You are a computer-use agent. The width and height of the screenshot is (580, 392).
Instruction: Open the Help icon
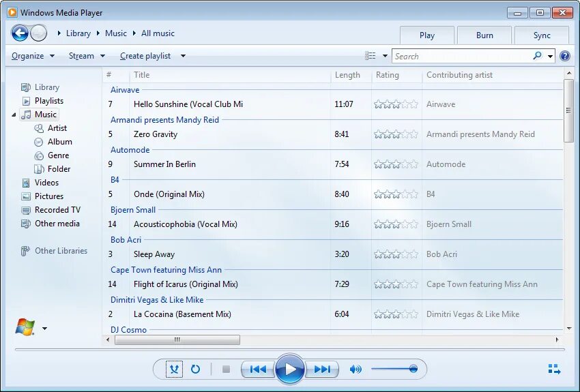click(565, 56)
